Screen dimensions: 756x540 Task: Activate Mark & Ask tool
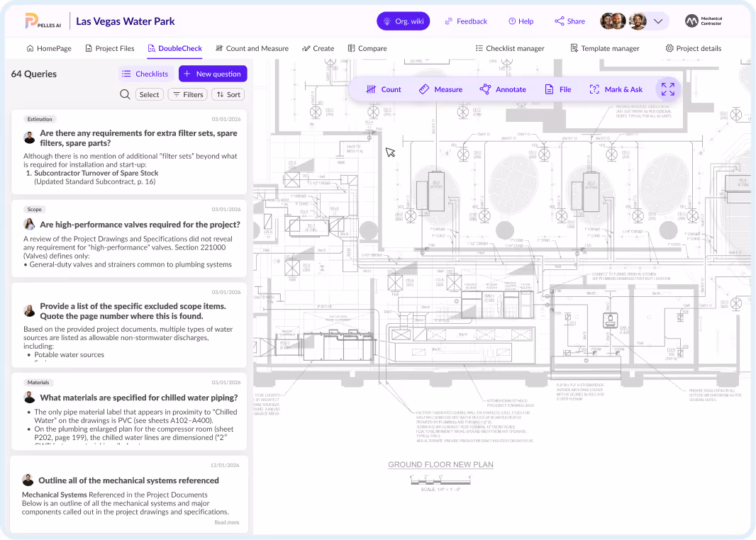coord(616,89)
